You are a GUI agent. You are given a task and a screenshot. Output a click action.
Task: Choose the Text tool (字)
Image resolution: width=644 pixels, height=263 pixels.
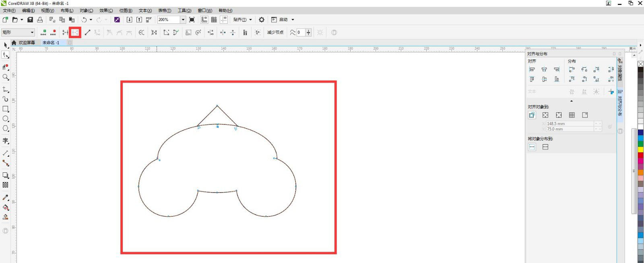coord(6,141)
